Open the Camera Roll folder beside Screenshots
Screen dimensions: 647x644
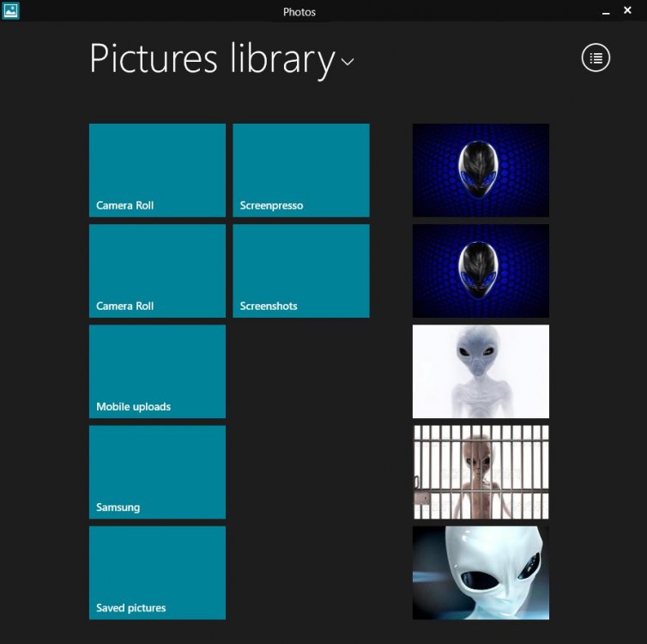tap(157, 270)
